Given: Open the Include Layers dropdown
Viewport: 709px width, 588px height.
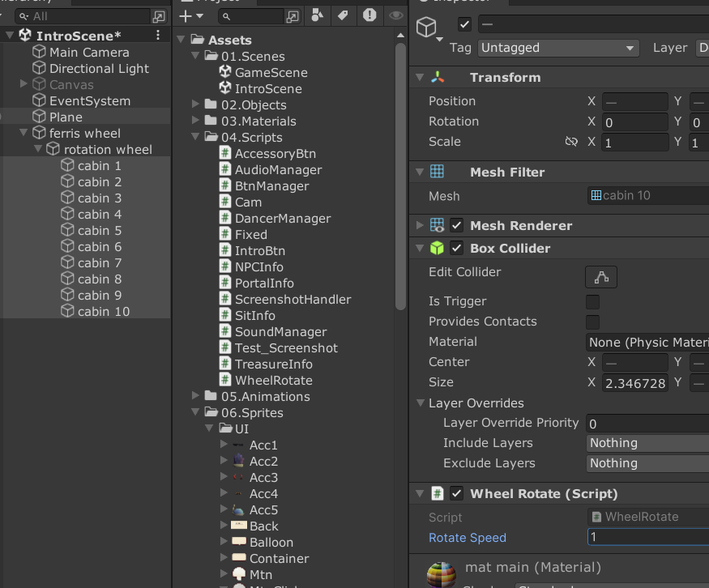Looking at the screenshot, I should pos(647,443).
